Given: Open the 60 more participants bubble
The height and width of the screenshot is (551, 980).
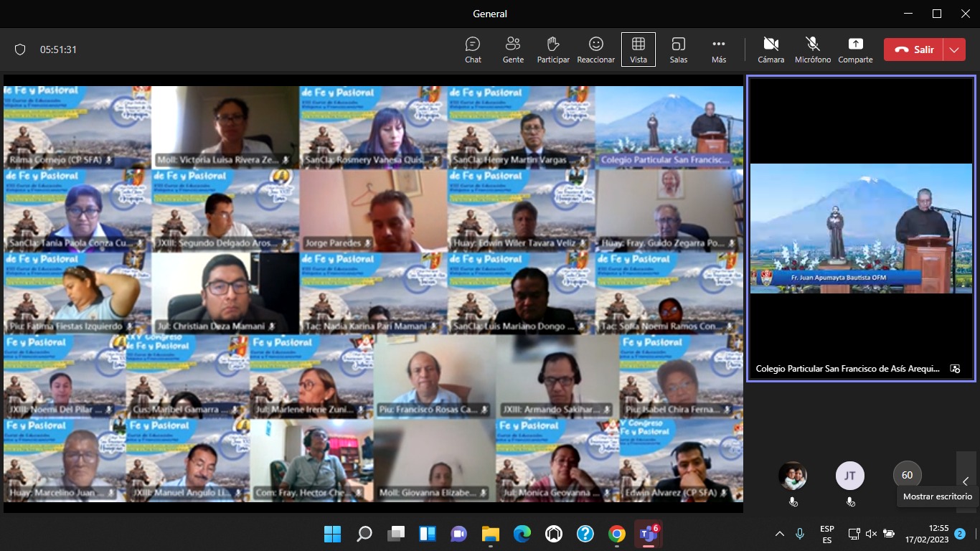Looking at the screenshot, I should tap(907, 475).
